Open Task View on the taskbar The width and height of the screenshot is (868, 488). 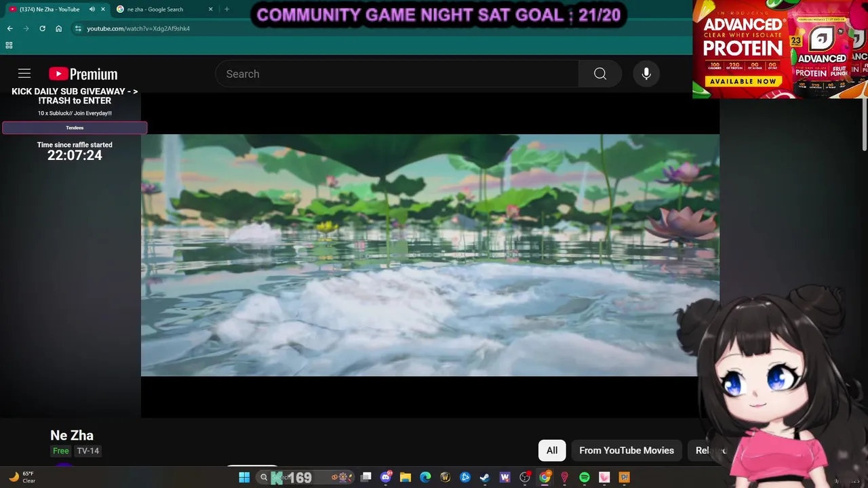click(x=366, y=477)
